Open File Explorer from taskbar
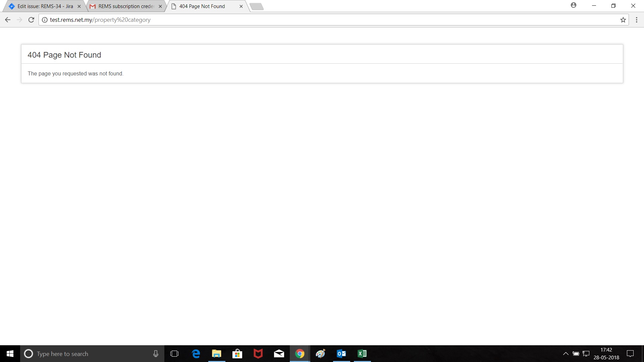This screenshot has height=362, width=644. click(x=217, y=354)
